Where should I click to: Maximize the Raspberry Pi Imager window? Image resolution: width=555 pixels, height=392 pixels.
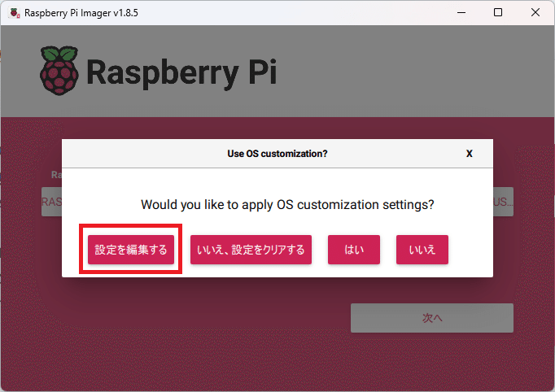pos(498,12)
